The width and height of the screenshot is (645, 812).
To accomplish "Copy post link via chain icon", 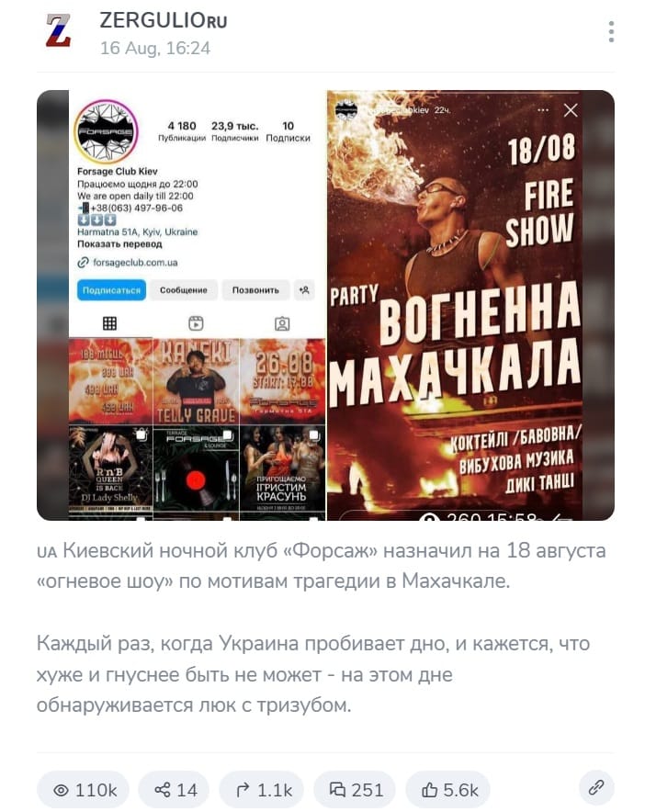I will 596,788.
